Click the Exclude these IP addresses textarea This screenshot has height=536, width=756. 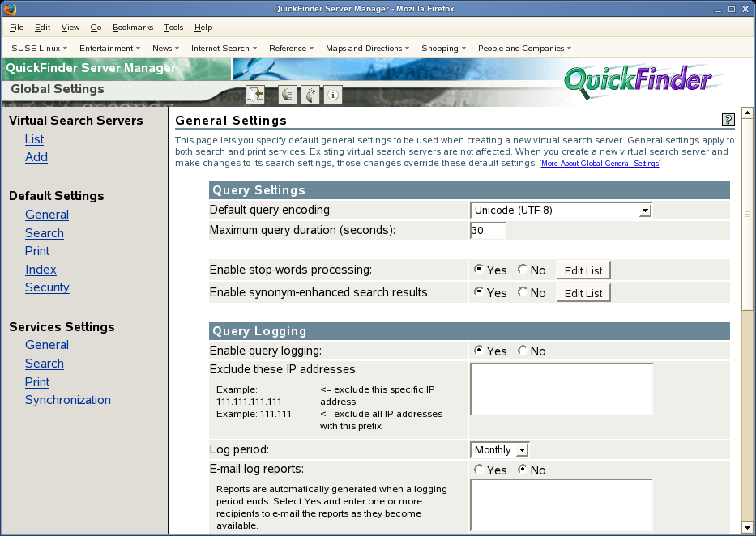(x=562, y=389)
